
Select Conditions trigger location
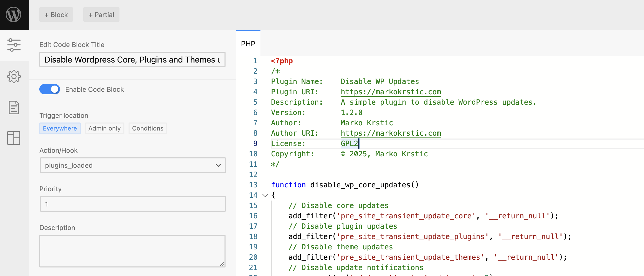pyautogui.click(x=148, y=128)
